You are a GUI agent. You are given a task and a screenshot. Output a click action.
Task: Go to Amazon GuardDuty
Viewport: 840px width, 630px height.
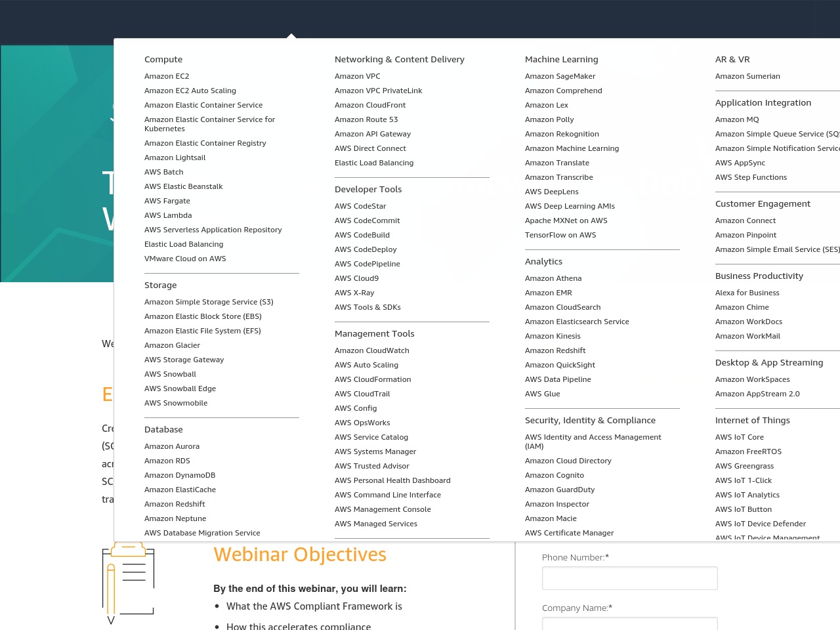click(x=560, y=490)
